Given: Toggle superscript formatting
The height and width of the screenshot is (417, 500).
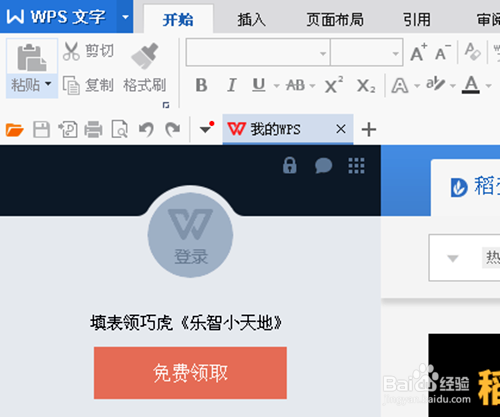Looking at the screenshot, I should point(334,85).
